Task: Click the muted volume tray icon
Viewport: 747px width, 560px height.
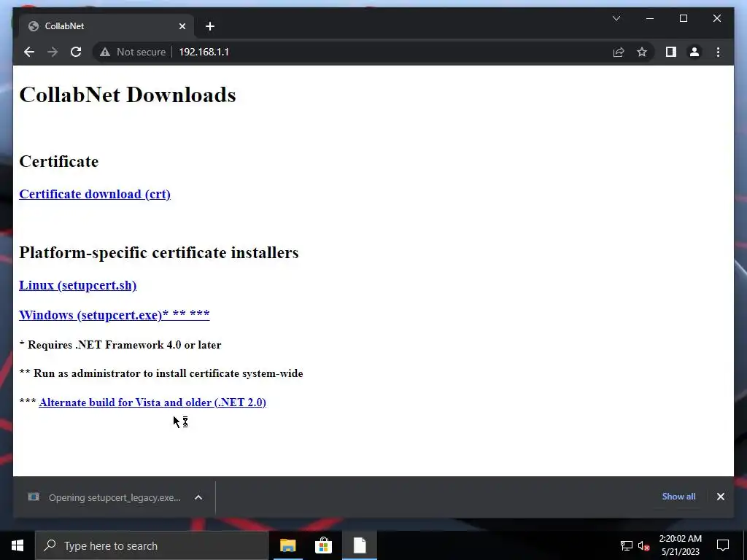Action: click(643, 545)
